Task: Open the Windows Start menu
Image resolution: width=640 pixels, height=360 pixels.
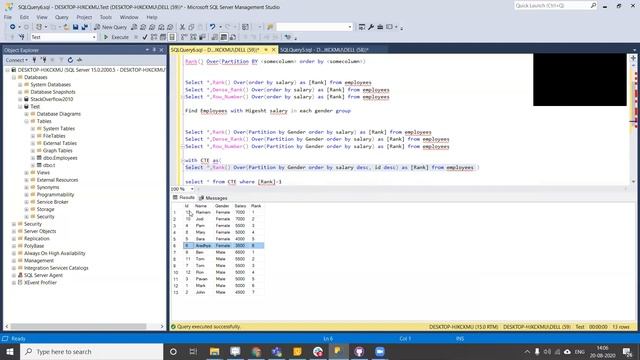Action: 10,351
